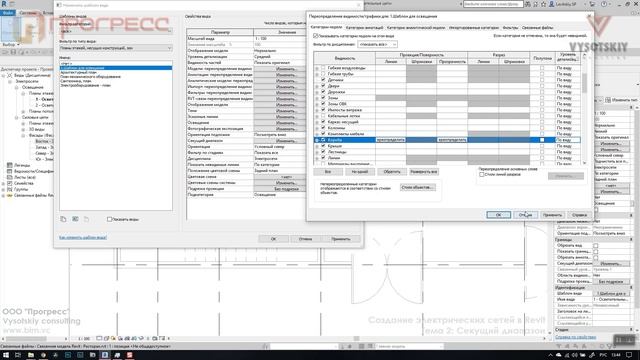Image resolution: width=640 pixels, height=360 pixels.
Task: Click Отмена in visibility overrides dialog
Action: (525, 215)
